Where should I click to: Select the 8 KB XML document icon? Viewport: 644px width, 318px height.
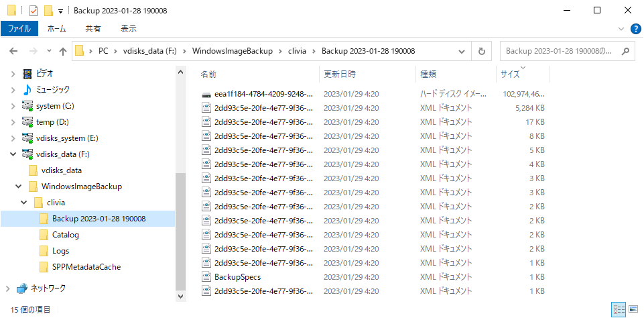(x=206, y=136)
